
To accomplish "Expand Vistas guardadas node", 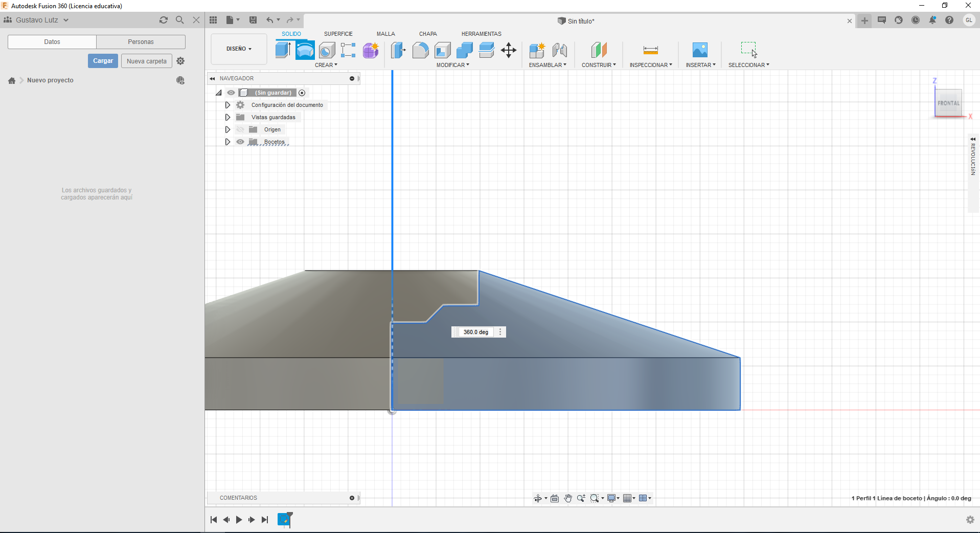I will pyautogui.click(x=228, y=117).
